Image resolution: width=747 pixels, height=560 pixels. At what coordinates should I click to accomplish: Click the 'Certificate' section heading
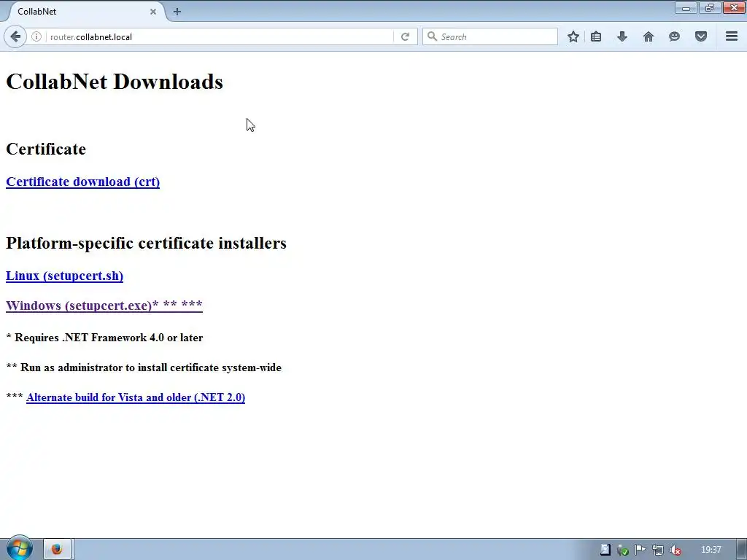46,149
